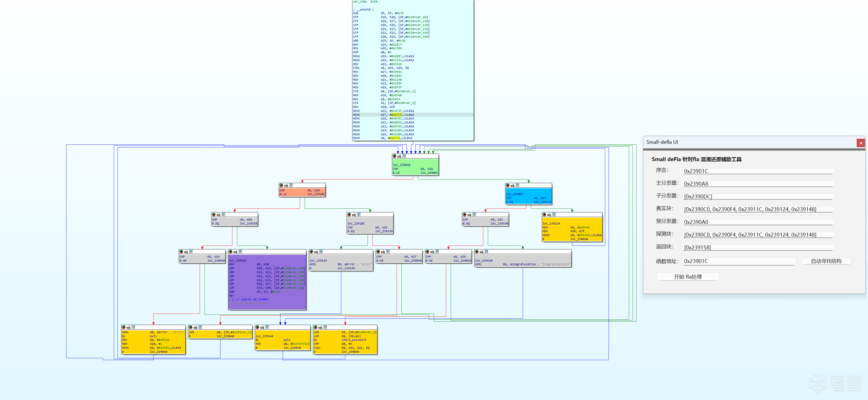Click graph group icon on loc_239124 node
The width and height of the screenshot is (868, 400).
554,215
